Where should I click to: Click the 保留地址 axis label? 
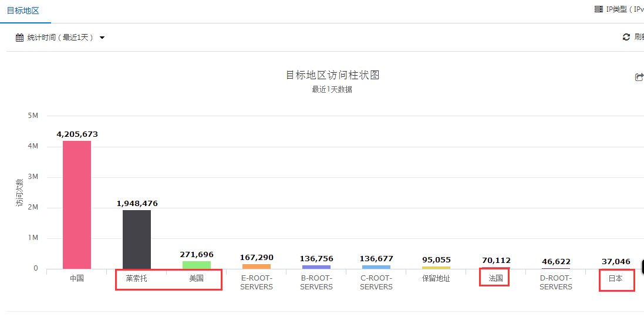[436, 278]
